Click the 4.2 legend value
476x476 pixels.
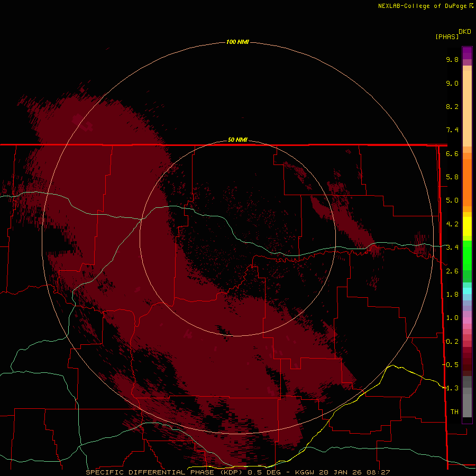tap(452, 224)
